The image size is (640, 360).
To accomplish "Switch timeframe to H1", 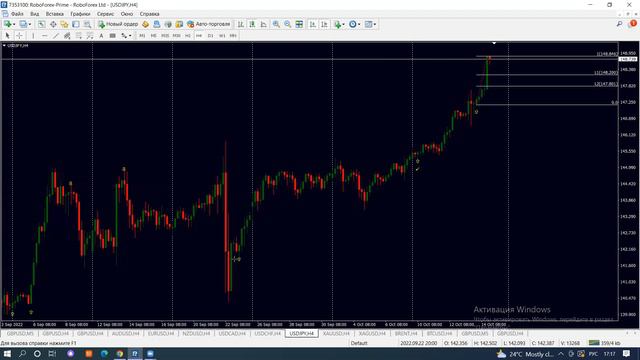I will click(188, 36).
